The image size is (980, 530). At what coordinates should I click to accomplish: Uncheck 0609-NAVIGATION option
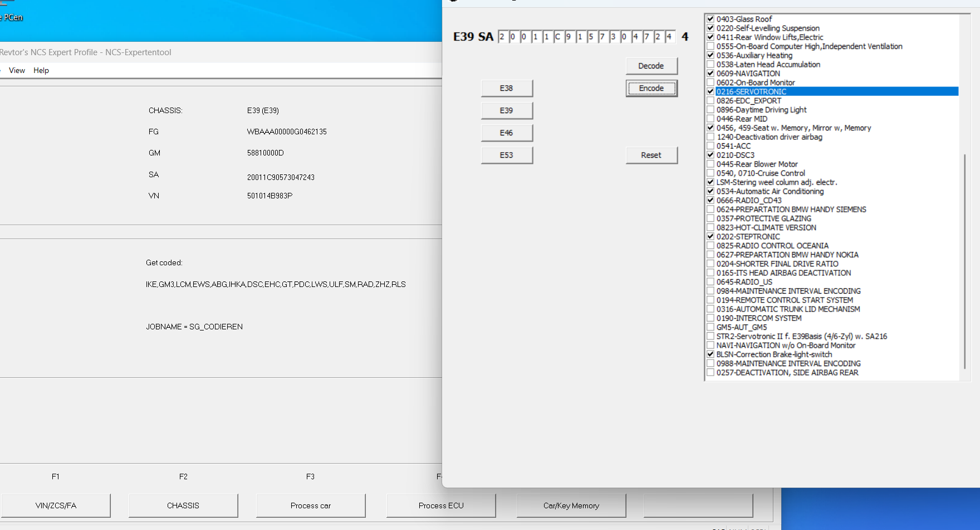710,74
